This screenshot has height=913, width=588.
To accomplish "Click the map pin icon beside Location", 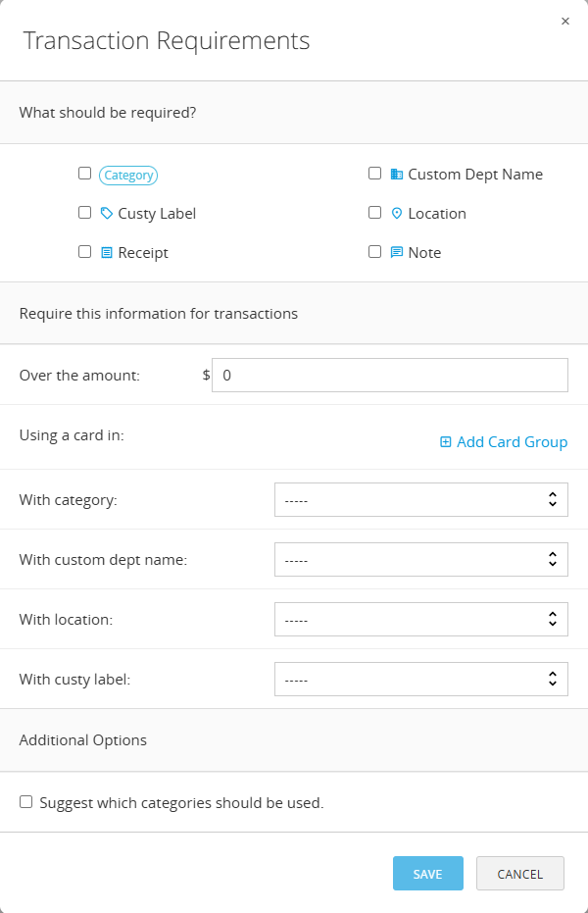I will click(397, 213).
